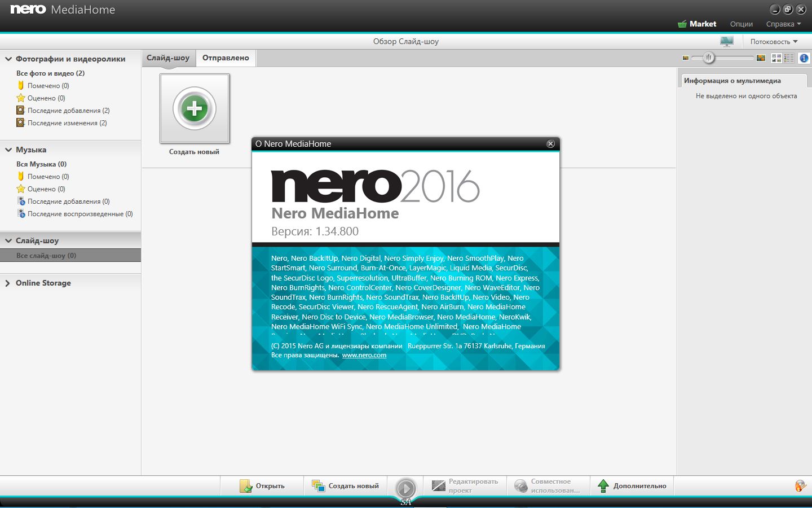
Task: Click the thumbnail size slider handle
Action: (709, 58)
